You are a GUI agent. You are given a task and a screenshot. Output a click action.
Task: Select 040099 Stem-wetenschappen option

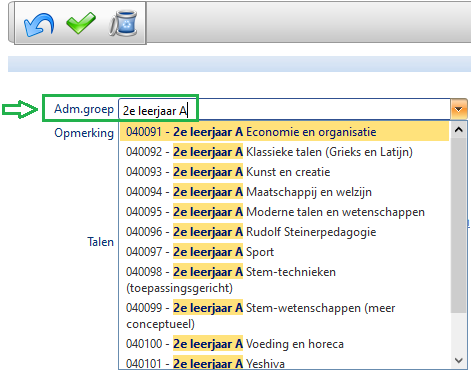tap(284, 316)
